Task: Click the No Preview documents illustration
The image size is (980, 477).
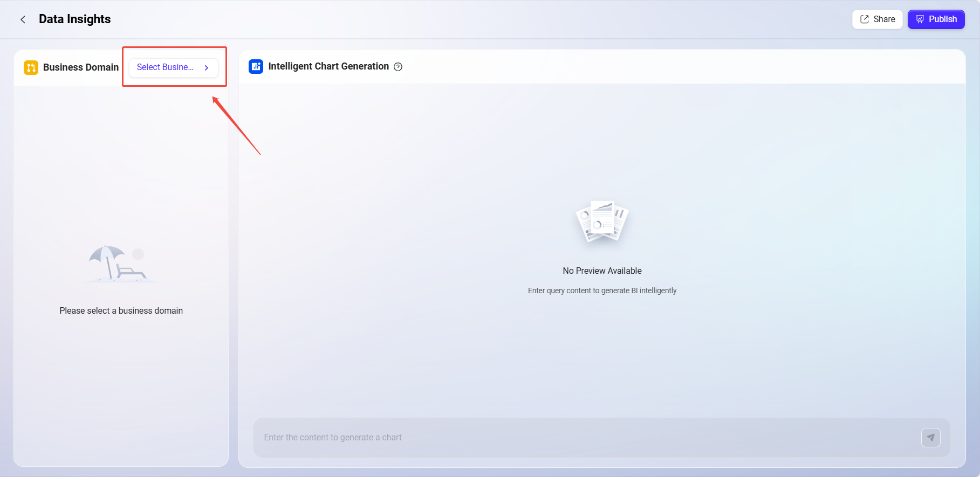Action: click(602, 222)
